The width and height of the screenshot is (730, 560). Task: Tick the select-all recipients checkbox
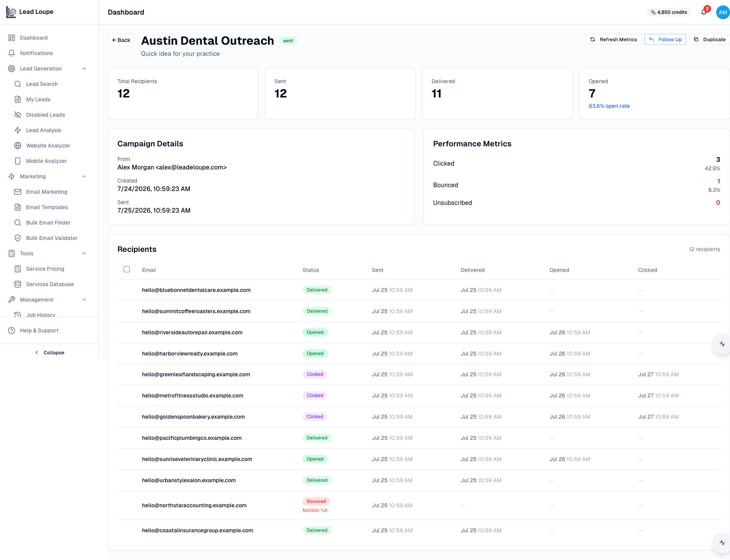point(127,269)
